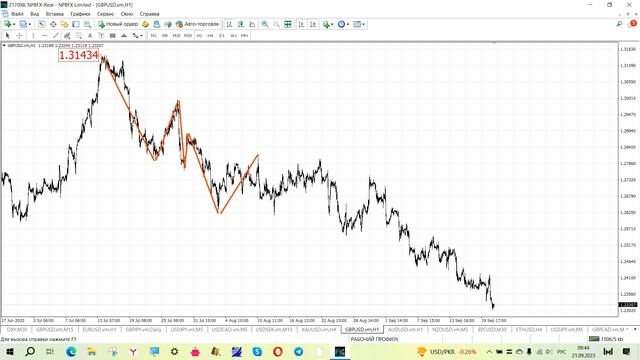Pick the Fibonacci Retracement tool
This screenshot has width=640, height=360.
coord(79,36)
